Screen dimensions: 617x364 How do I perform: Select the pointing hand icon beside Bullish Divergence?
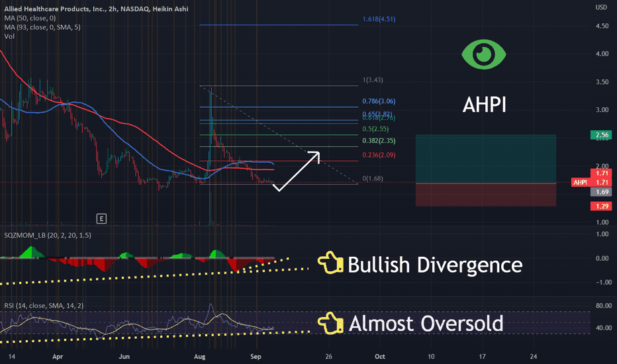[330, 263]
